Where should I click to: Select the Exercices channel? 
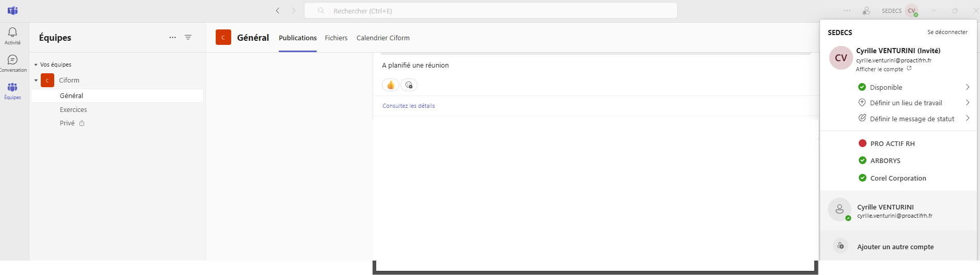[x=73, y=109]
